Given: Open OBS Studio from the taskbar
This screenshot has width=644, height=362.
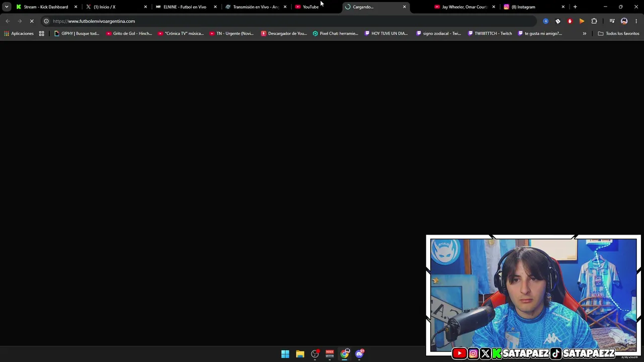Looking at the screenshot, I should pyautogui.click(x=315, y=354).
